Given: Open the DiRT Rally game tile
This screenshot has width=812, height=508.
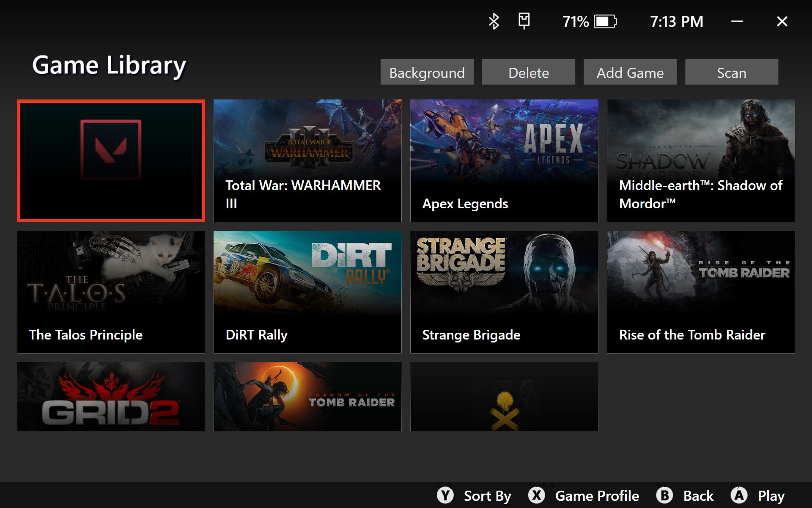Looking at the screenshot, I should pyautogui.click(x=307, y=292).
